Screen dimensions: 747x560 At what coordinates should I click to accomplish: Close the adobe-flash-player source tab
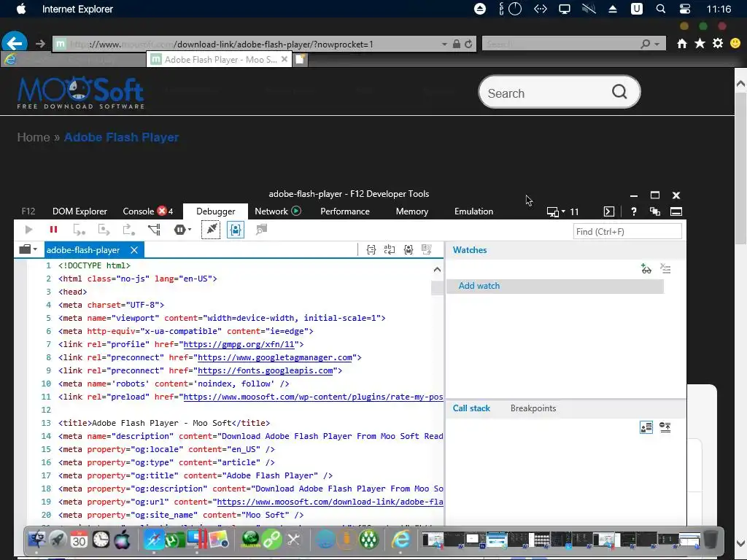tap(134, 250)
